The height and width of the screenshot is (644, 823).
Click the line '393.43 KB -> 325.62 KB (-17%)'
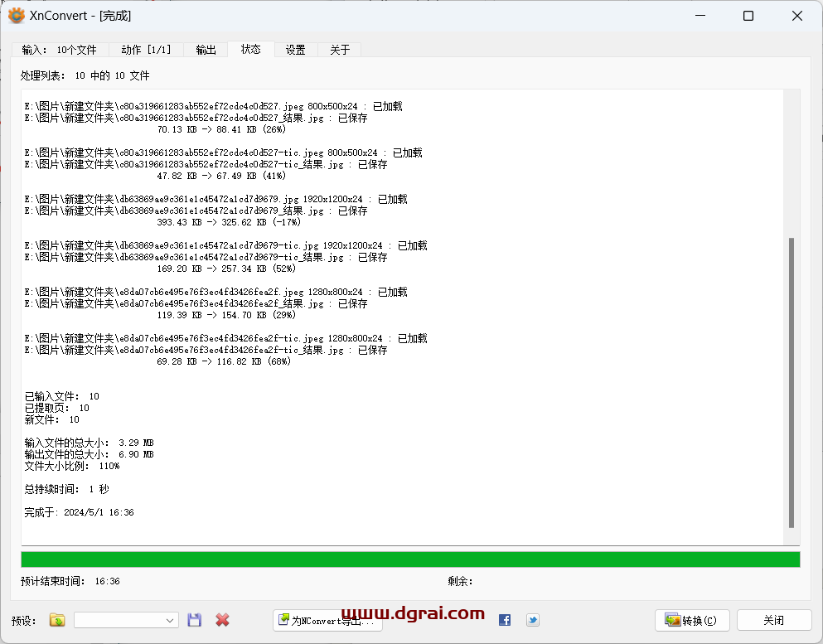(x=229, y=222)
